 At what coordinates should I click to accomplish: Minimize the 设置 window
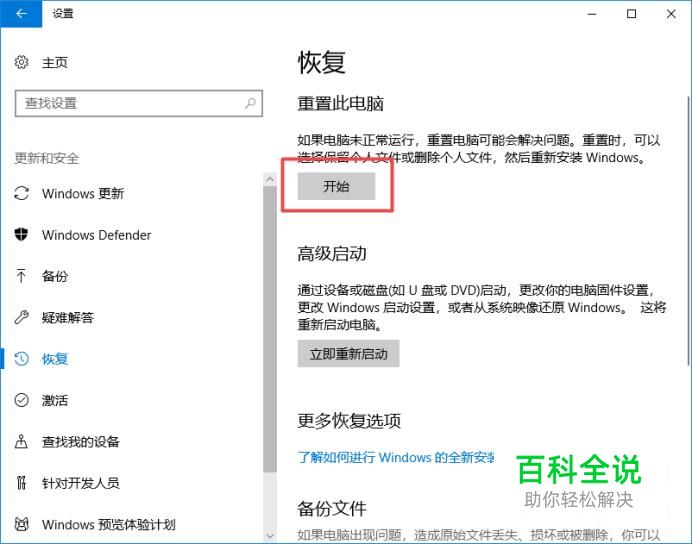pos(592,14)
